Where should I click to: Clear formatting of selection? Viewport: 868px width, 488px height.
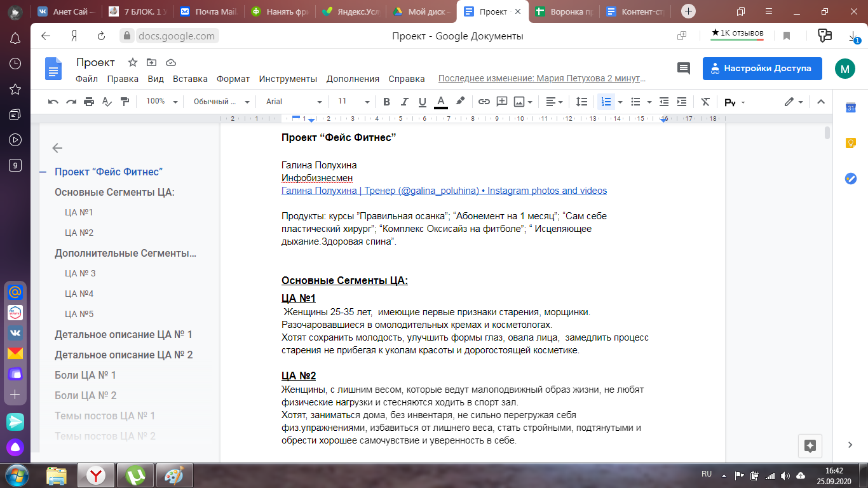pos(705,102)
